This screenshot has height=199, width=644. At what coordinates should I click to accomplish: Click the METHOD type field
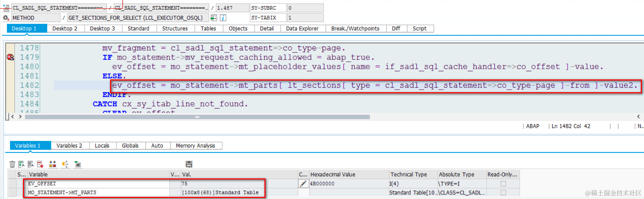(36, 18)
